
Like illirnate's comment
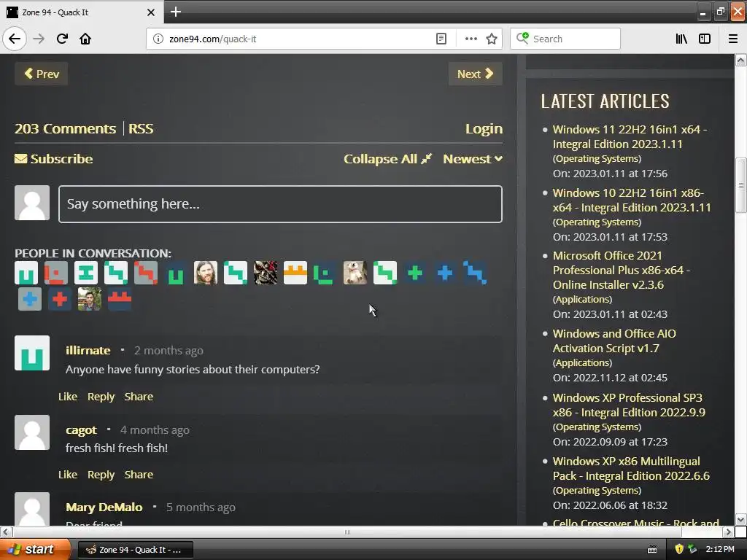[68, 397]
